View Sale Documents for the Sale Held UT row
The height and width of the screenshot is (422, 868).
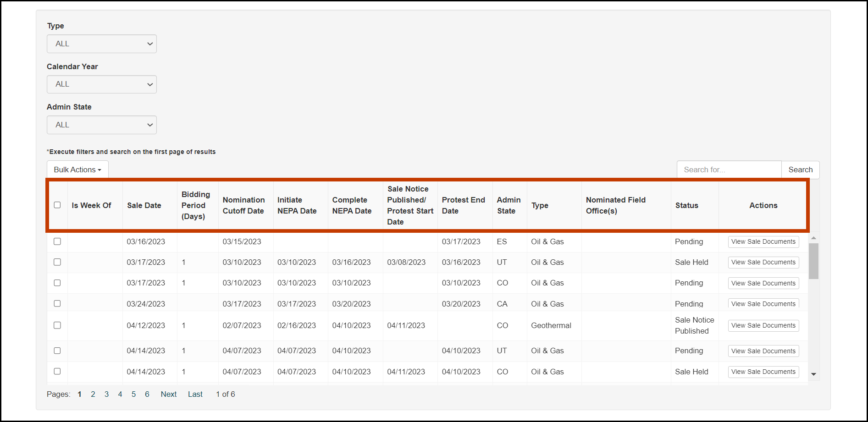pos(763,262)
